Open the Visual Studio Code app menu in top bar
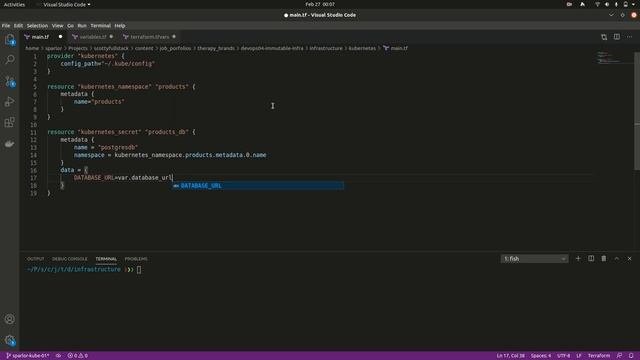This screenshot has height=360, width=640. coord(67,4)
